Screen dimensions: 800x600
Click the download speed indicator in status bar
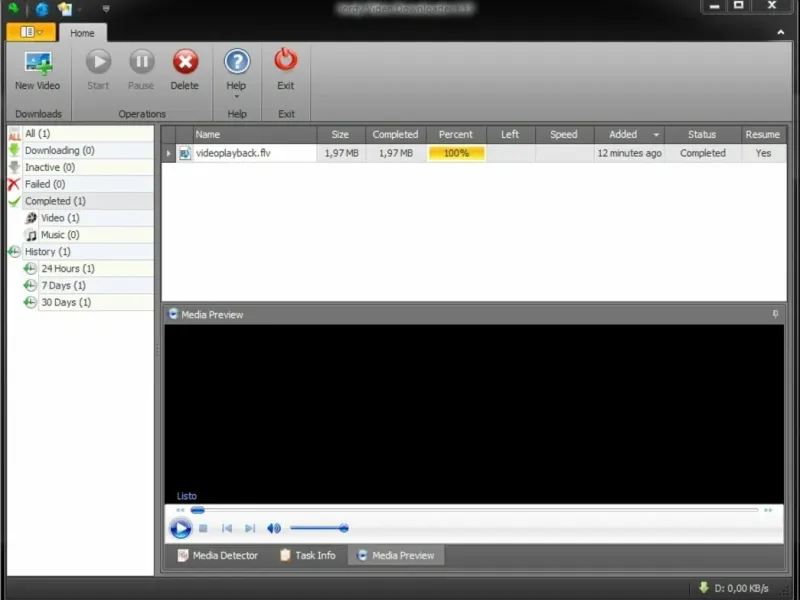pos(734,588)
